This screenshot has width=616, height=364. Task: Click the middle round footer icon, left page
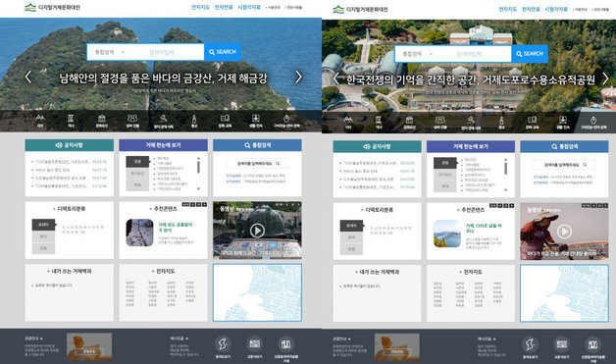click(x=255, y=344)
